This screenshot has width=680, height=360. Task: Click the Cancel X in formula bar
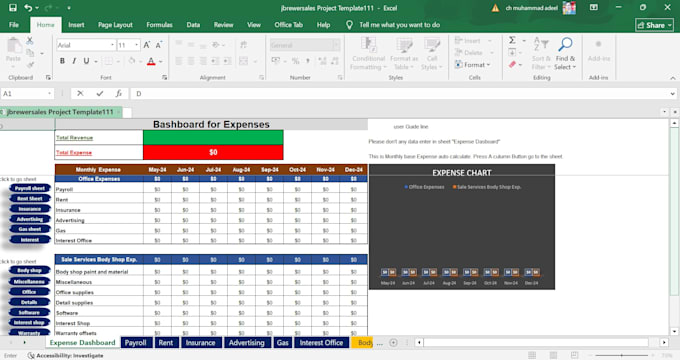(x=80, y=93)
